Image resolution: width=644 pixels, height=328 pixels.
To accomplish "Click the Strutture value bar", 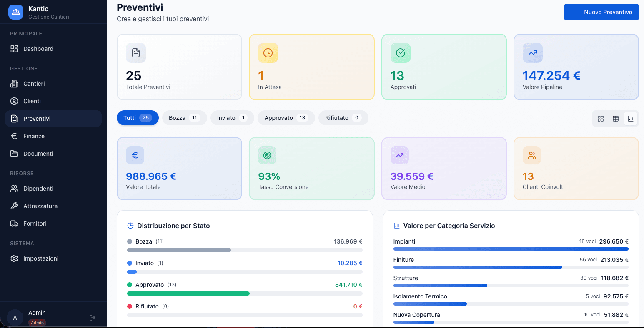I will tap(440, 286).
